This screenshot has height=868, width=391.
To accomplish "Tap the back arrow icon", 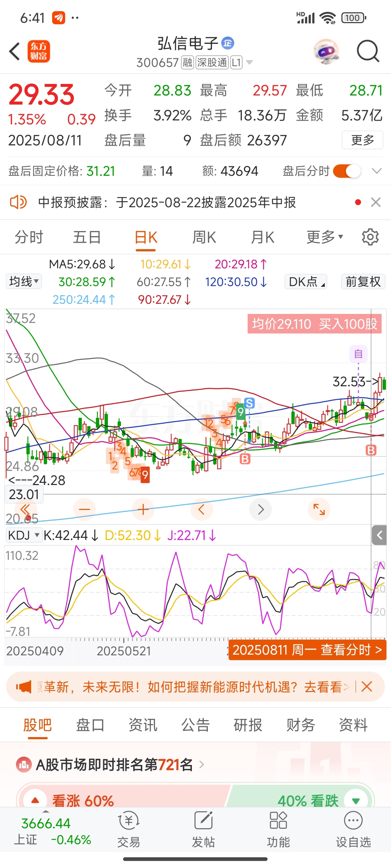I will (x=14, y=51).
